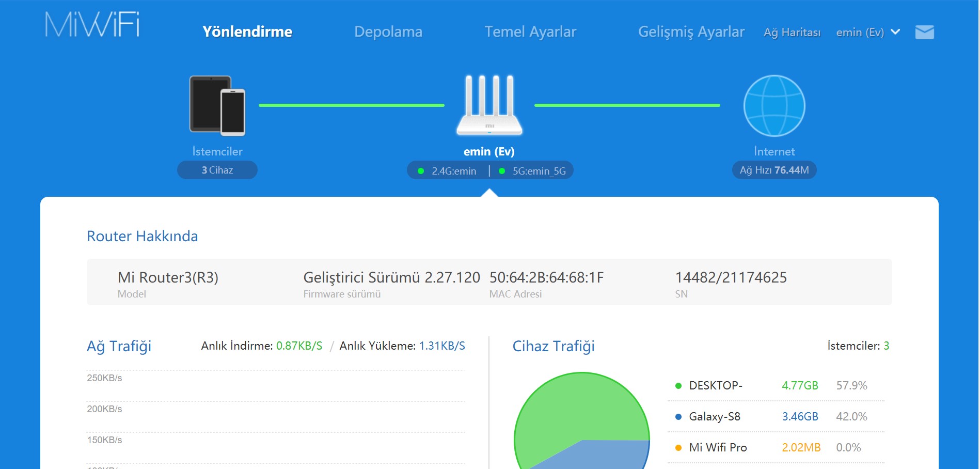Click the 2.4G:emin network label
The width and height of the screenshot is (980, 469).
454,171
